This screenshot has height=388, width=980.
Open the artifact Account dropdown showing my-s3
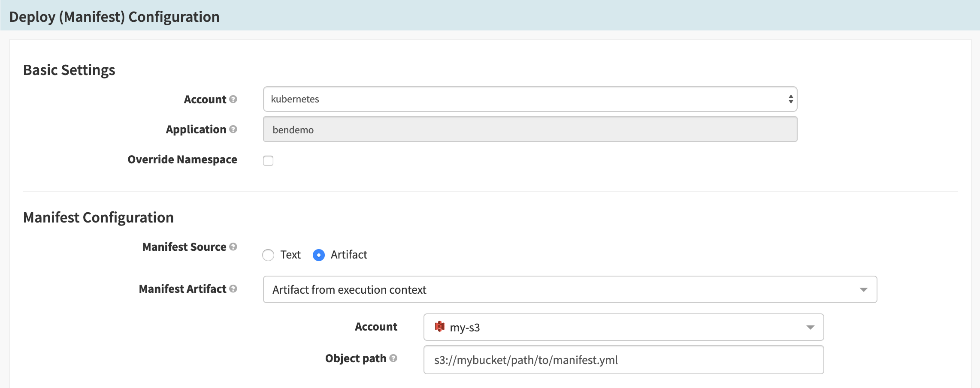point(622,327)
